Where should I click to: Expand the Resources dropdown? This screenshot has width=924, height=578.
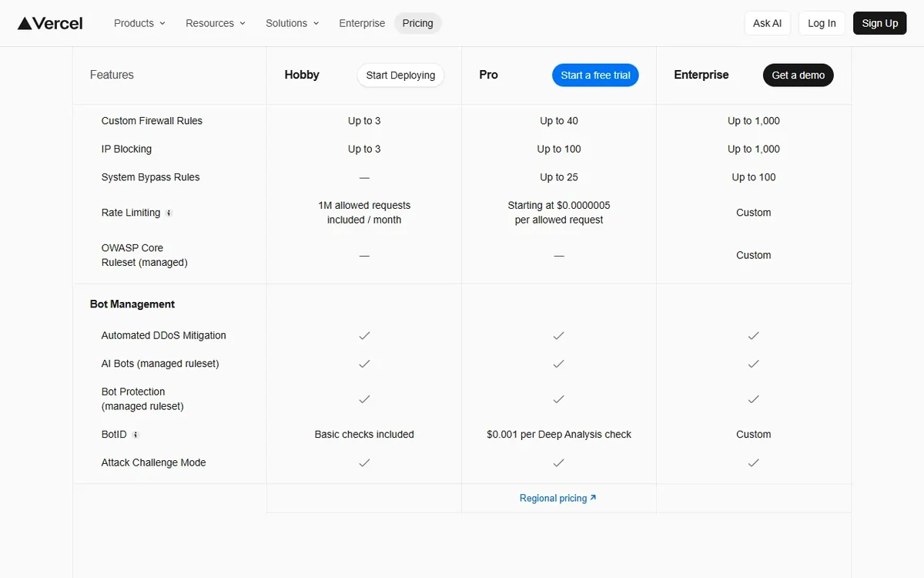pyautogui.click(x=216, y=23)
